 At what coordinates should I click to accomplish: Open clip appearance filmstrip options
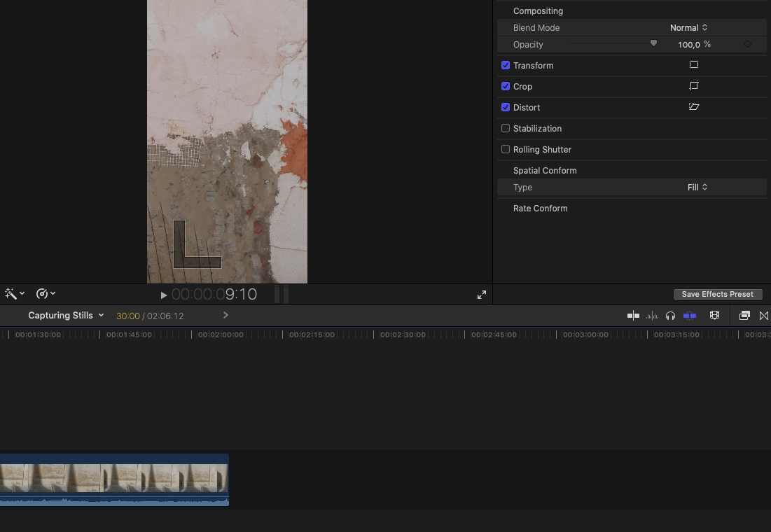click(714, 316)
